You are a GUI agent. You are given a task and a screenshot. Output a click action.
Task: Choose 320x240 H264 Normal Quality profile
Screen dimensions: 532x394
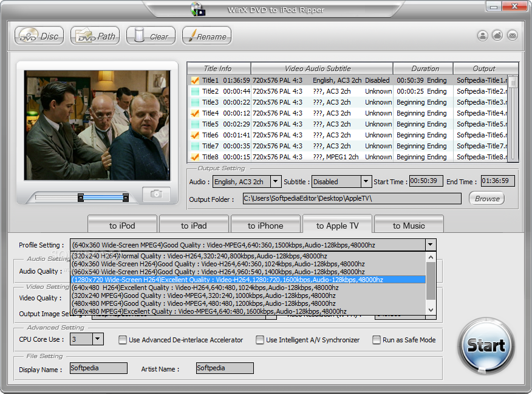[x=248, y=256]
